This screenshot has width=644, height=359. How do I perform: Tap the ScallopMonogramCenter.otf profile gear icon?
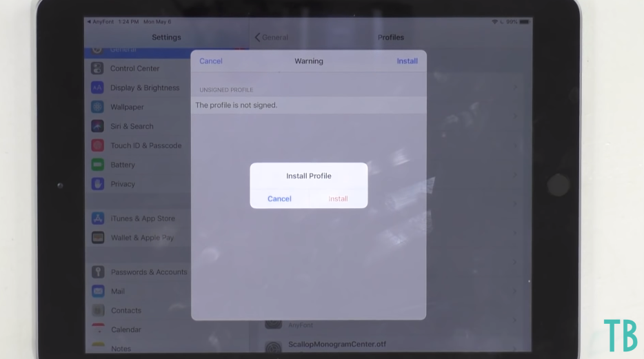274,347
